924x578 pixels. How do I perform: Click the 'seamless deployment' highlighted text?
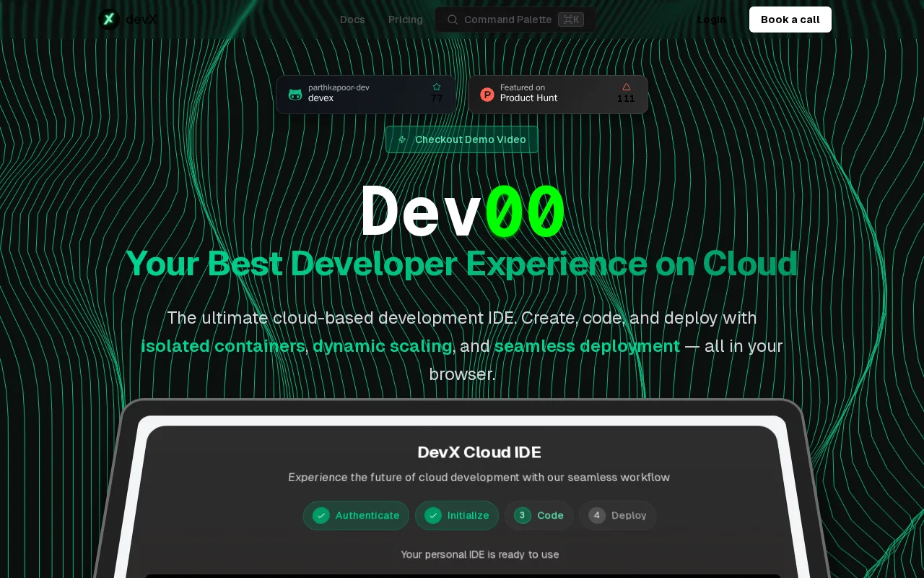(x=587, y=346)
